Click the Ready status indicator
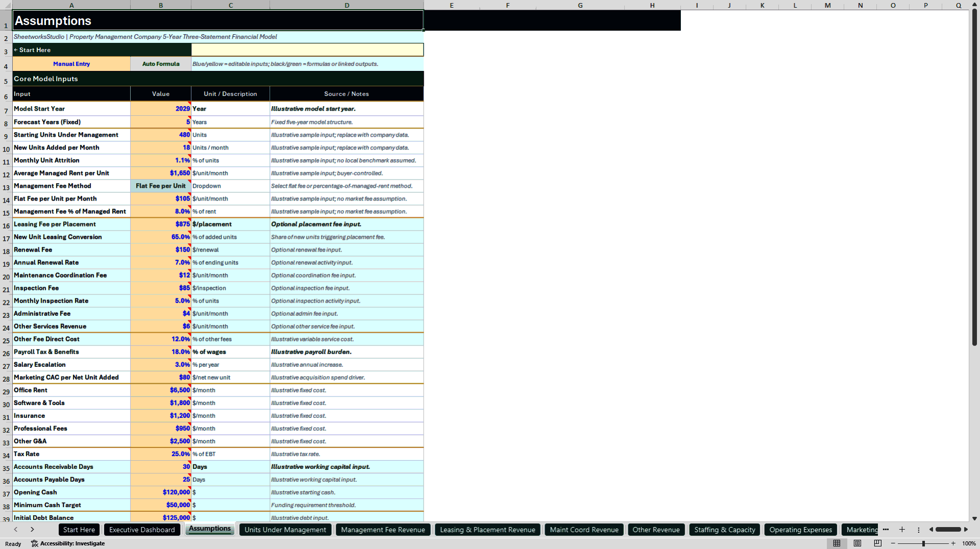The image size is (980, 549). (13, 544)
